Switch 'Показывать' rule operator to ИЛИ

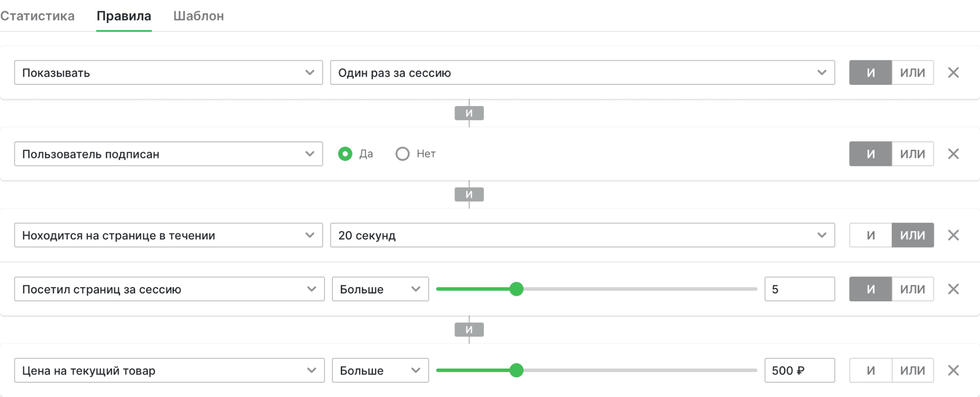(912, 73)
